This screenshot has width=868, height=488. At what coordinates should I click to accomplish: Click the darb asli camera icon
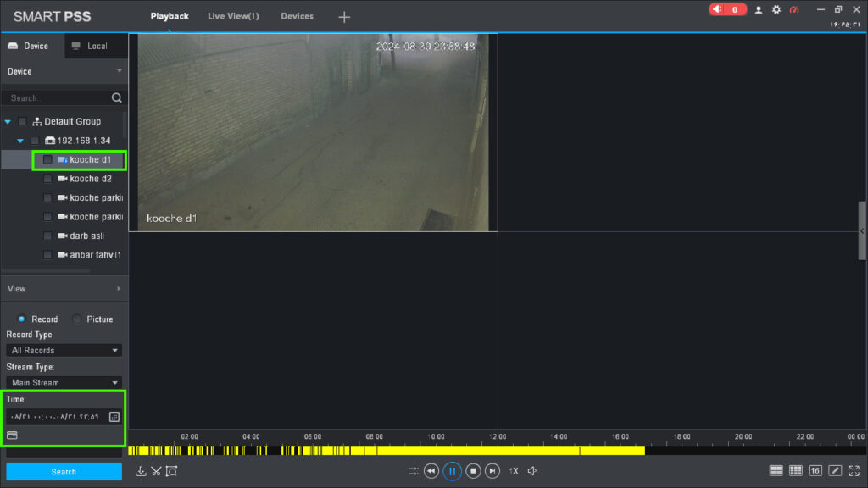[63, 236]
